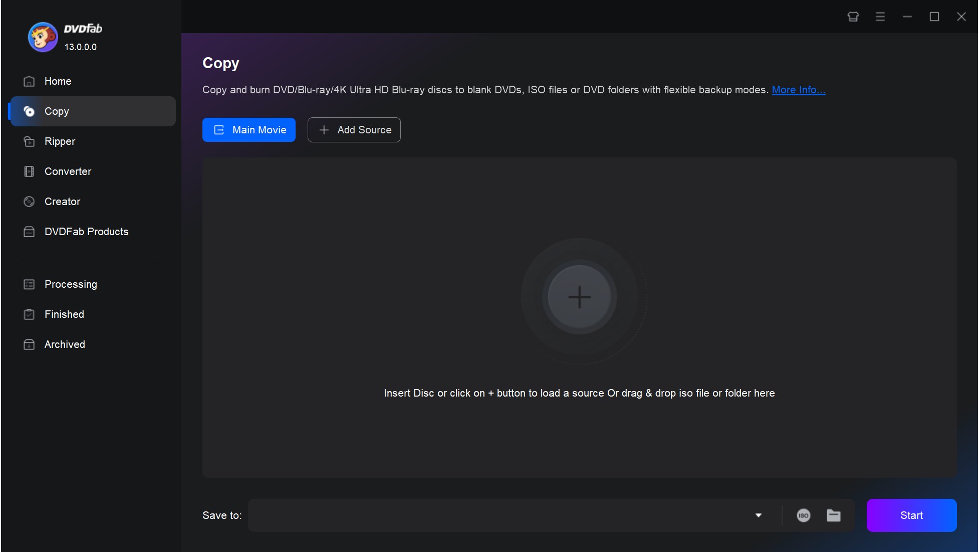The width and height of the screenshot is (980, 552).
Task: Select the Copy module icon
Action: [29, 110]
